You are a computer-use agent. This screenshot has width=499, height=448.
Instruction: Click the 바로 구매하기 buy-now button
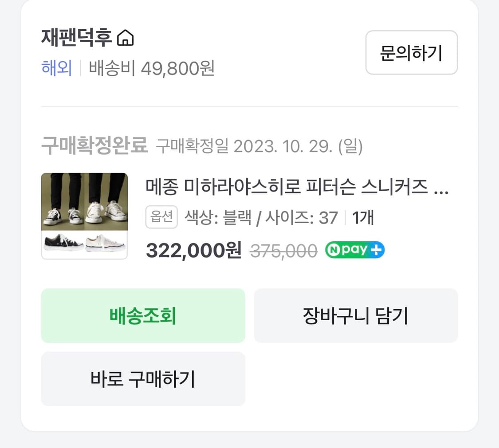point(143,379)
